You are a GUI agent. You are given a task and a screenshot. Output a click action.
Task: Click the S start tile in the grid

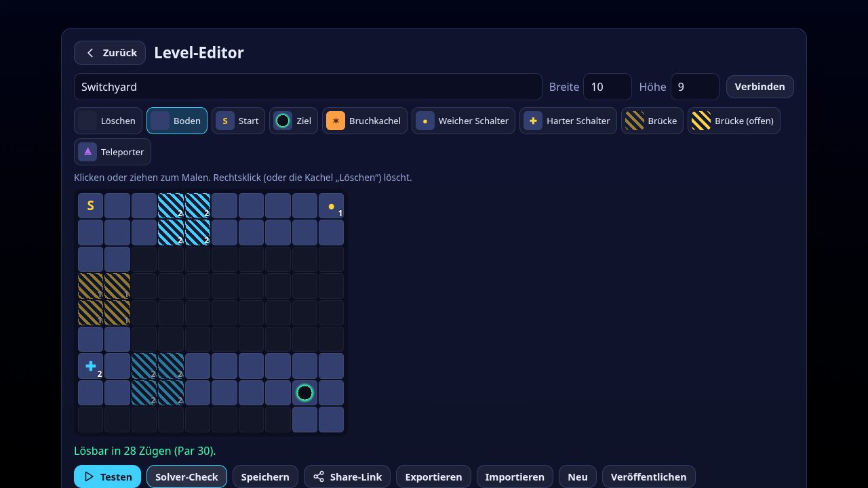coord(90,206)
